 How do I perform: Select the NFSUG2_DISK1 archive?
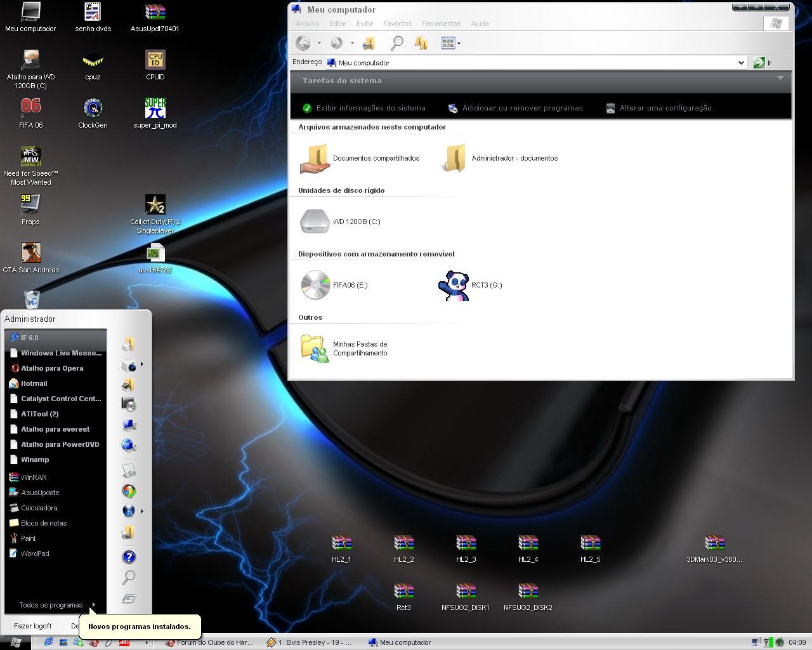pyautogui.click(x=466, y=597)
